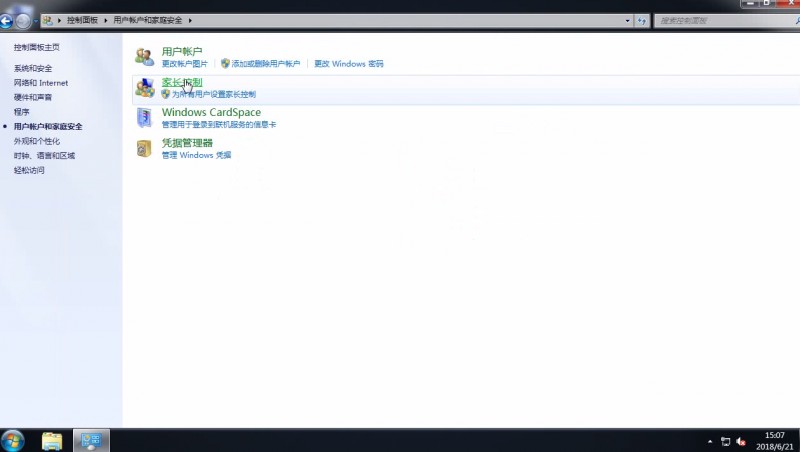Open the Windows Start menu

12,441
